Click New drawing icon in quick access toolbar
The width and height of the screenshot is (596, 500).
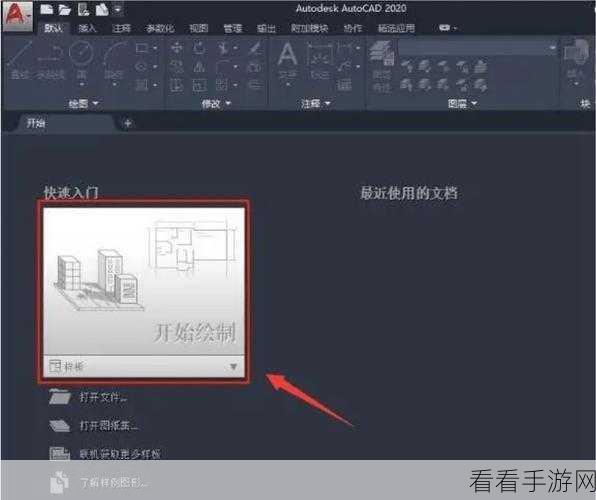(x=47, y=9)
